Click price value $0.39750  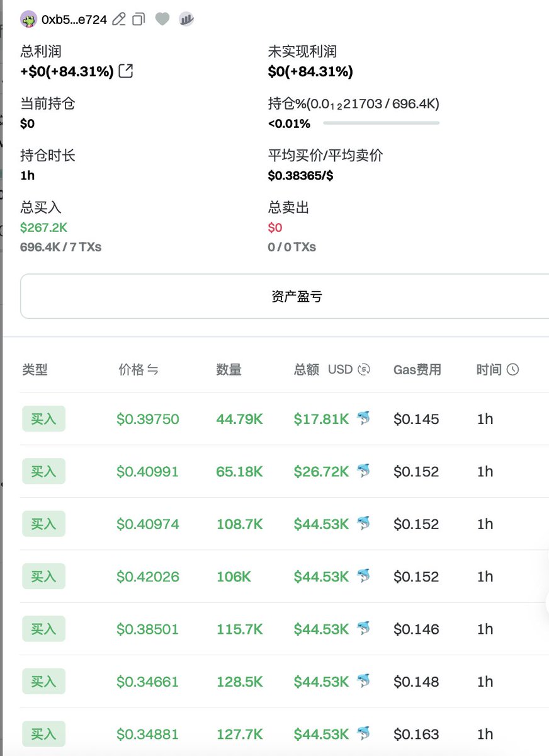click(148, 419)
